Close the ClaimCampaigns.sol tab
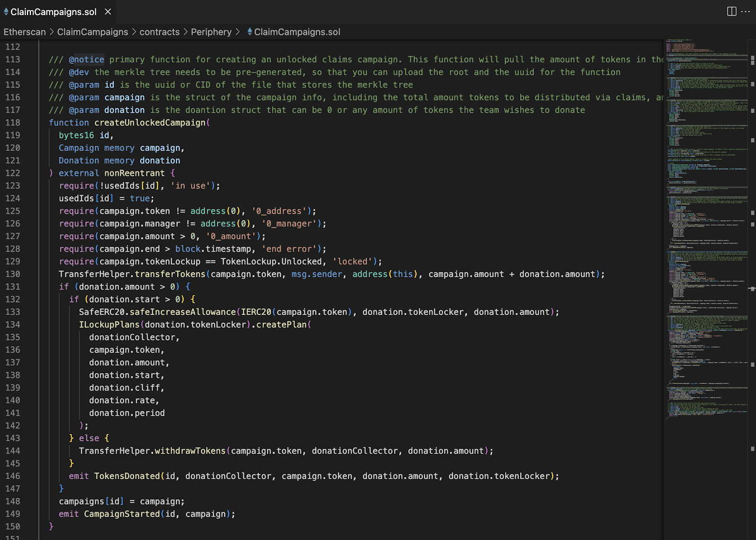The height and width of the screenshot is (540, 756). coord(108,12)
